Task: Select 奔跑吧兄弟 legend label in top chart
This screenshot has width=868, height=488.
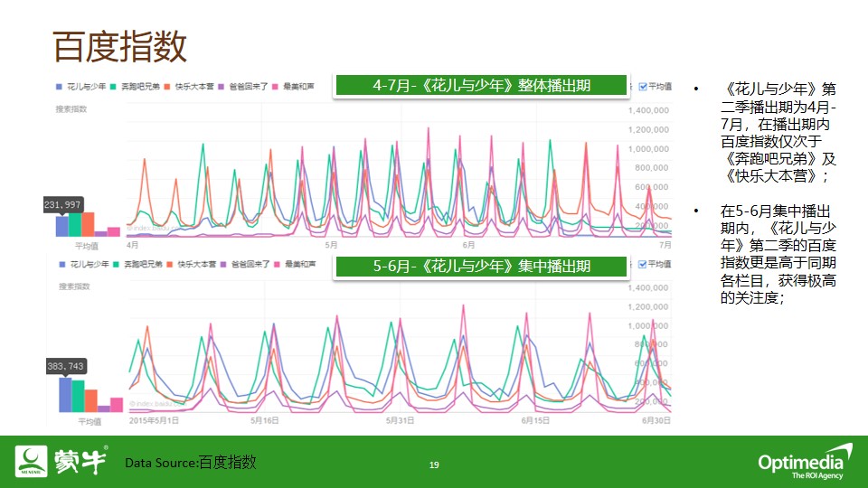Action: pos(140,87)
